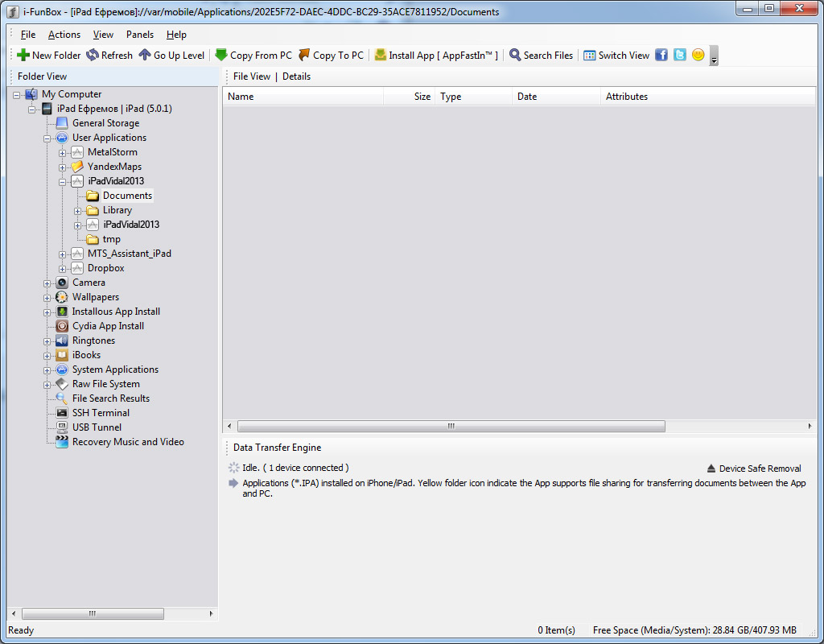Select the Documents folder text
824x644 pixels.
pyautogui.click(x=127, y=196)
